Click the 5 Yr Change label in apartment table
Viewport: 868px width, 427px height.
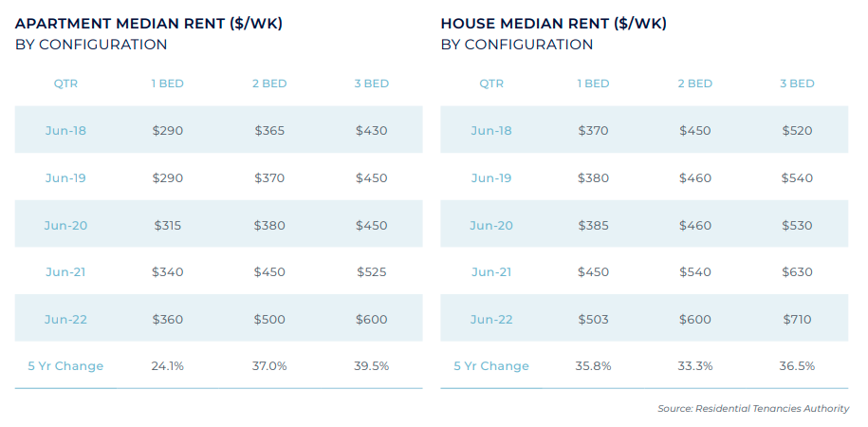point(66,365)
